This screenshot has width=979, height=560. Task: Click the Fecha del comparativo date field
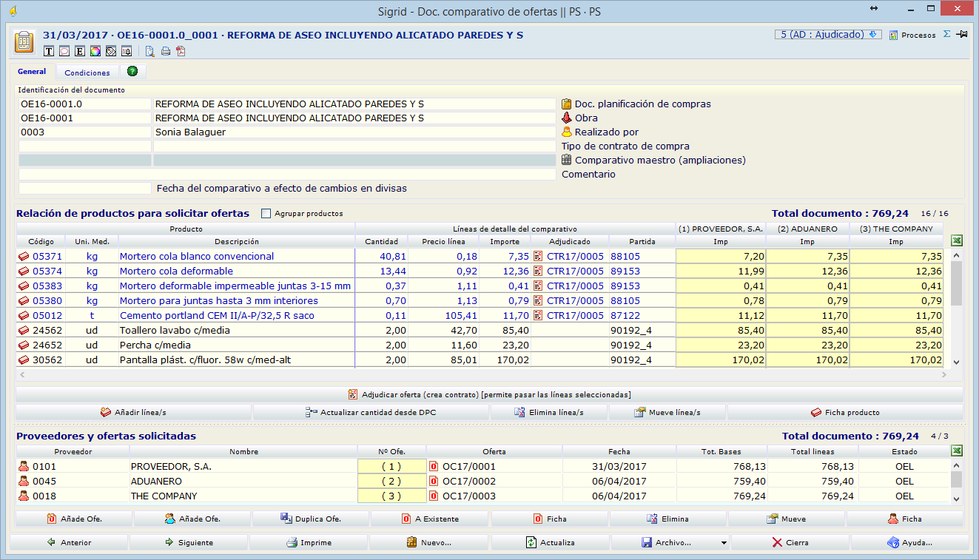85,188
